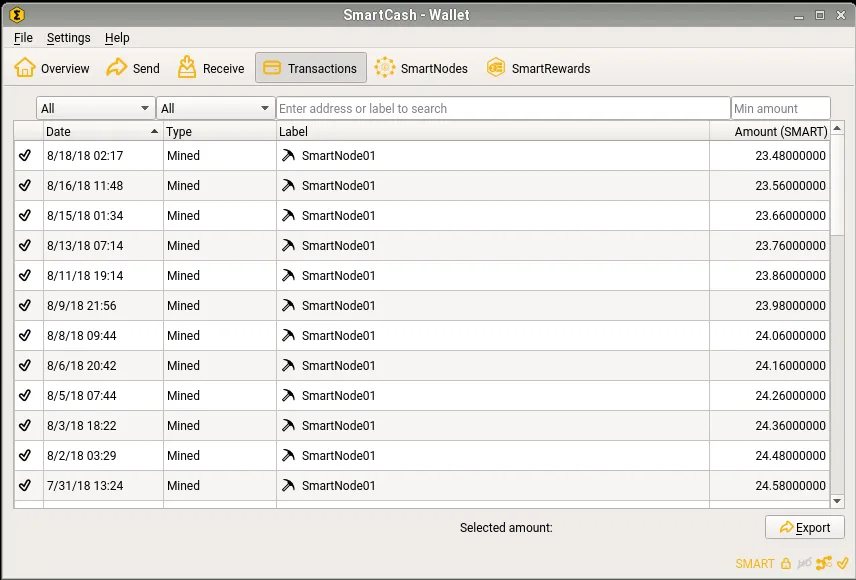Click the confirmed checkmark for 8/11/18 19:14
The height and width of the screenshot is (580, 856).
pyautogui.click(x=25, y=276)
